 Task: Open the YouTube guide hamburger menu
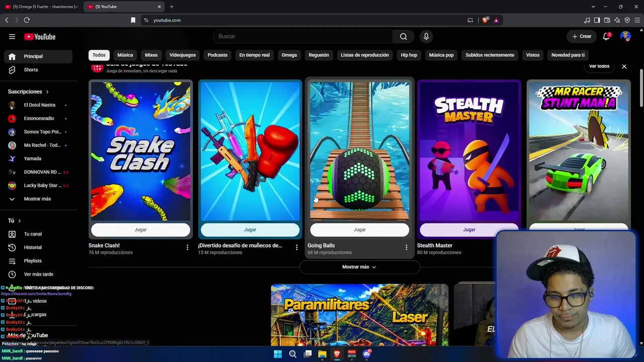(x=12, y=37)
